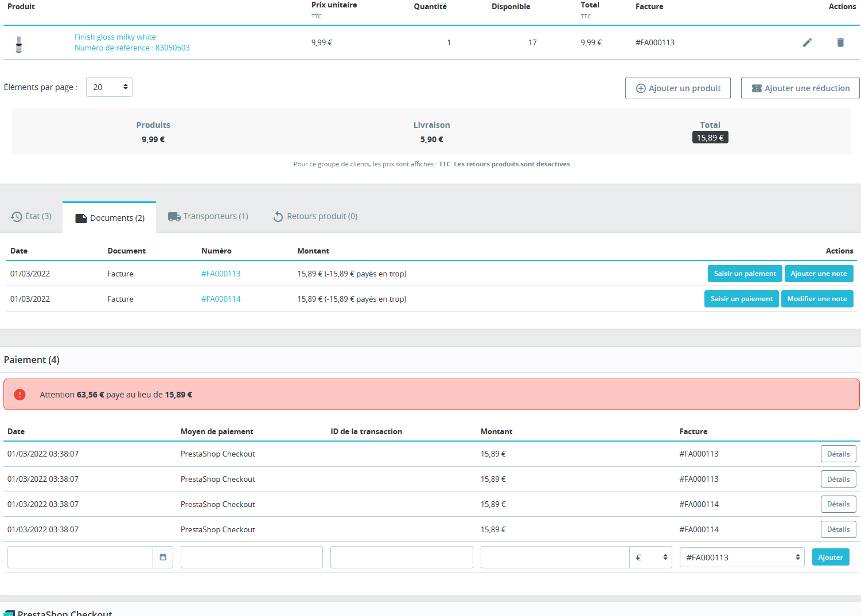Expand invoice selector showing #FA000113
The width and height of the screenshot is (861, 616).
pyautogui.click(x=742, y=557)
